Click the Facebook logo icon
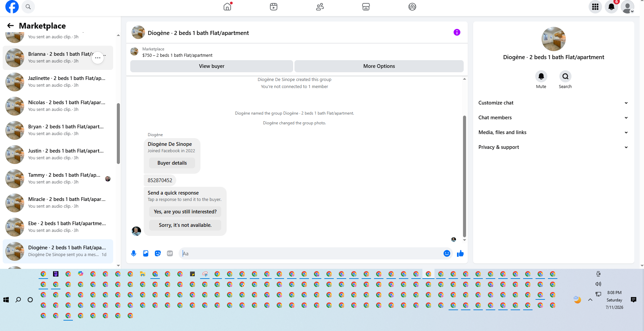The width and height of the screenshot is (644, 331). click(x=12, y=7)
